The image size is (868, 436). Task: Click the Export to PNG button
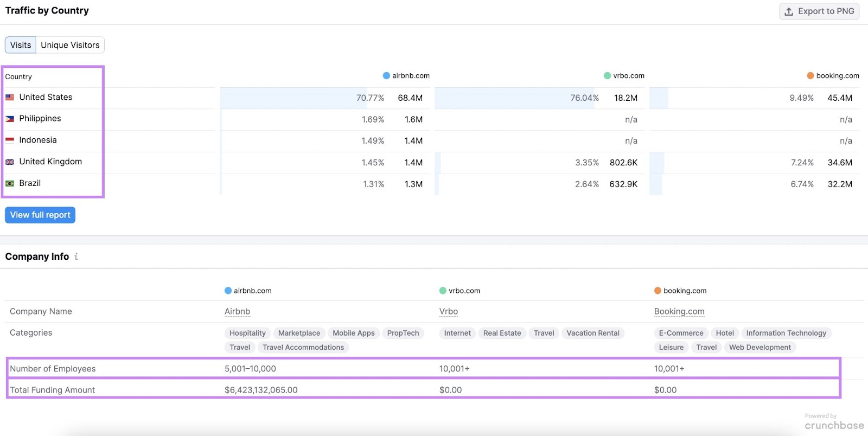point(819,11)
